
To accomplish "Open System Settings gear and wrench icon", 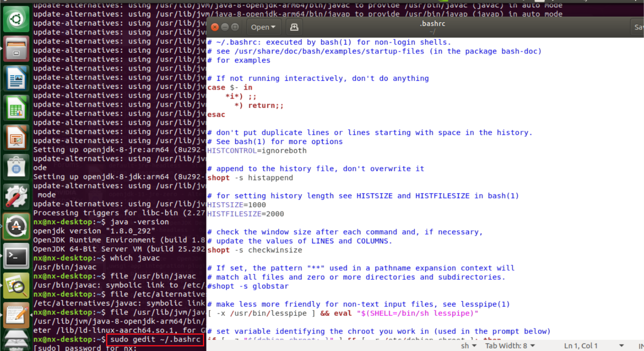I will click(x=16, y=197).
